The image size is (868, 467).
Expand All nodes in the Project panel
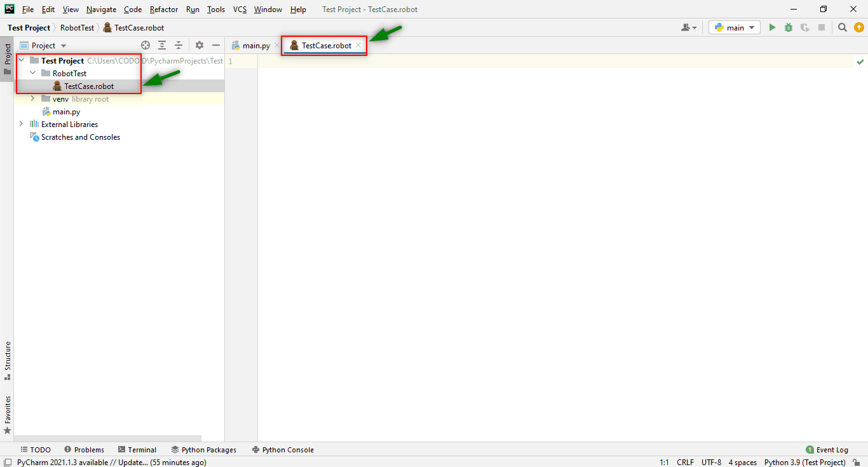click(161, 45)
